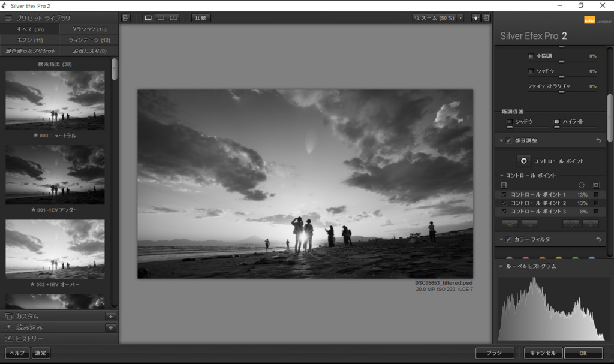Screen dimensions: 614x364
Task: Activate the add コントロール ポイント button
Action: [x=523, y=161]
